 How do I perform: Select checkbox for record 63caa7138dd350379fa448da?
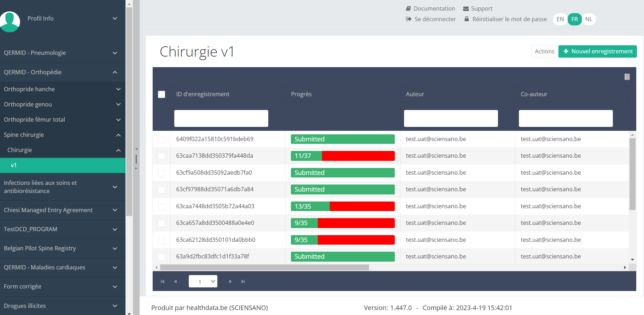tap(162, 156)
